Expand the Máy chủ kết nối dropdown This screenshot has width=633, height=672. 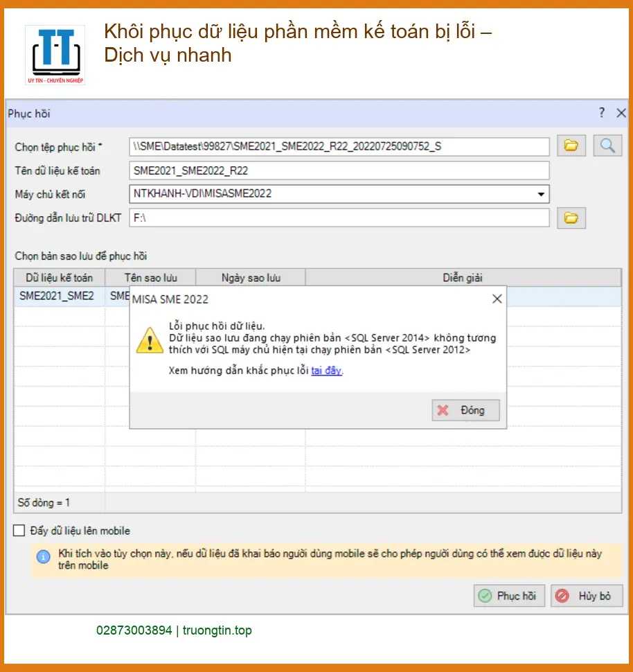(541, 194)
